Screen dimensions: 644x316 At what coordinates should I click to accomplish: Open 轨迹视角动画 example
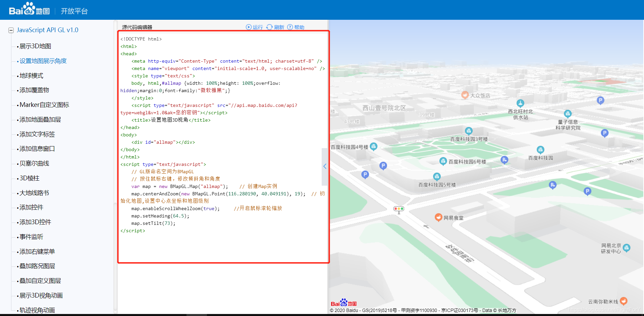pos(37,310)
